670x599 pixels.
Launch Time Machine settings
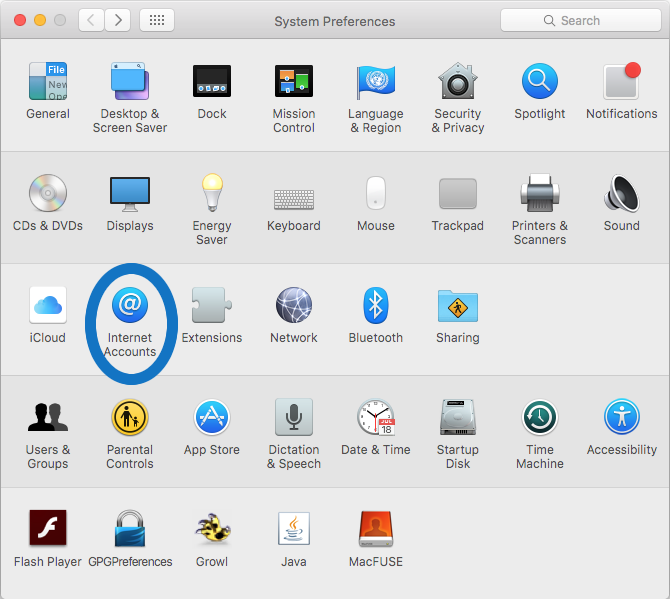coord(540,418)
